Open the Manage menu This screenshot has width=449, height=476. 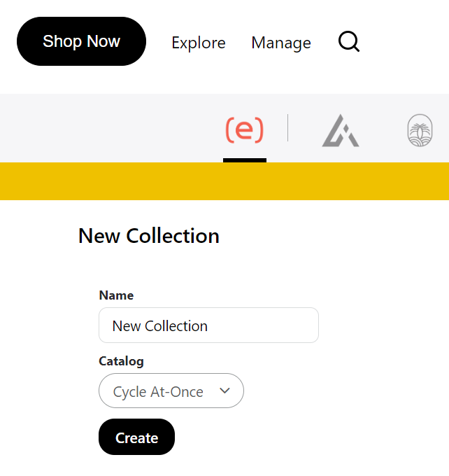click(x=281, y=43)
